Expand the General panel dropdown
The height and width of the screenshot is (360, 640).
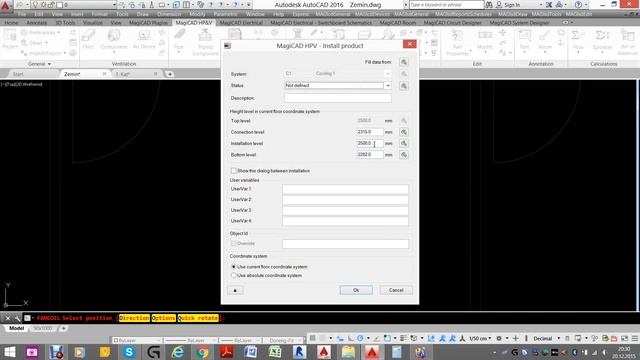point(39,64)
